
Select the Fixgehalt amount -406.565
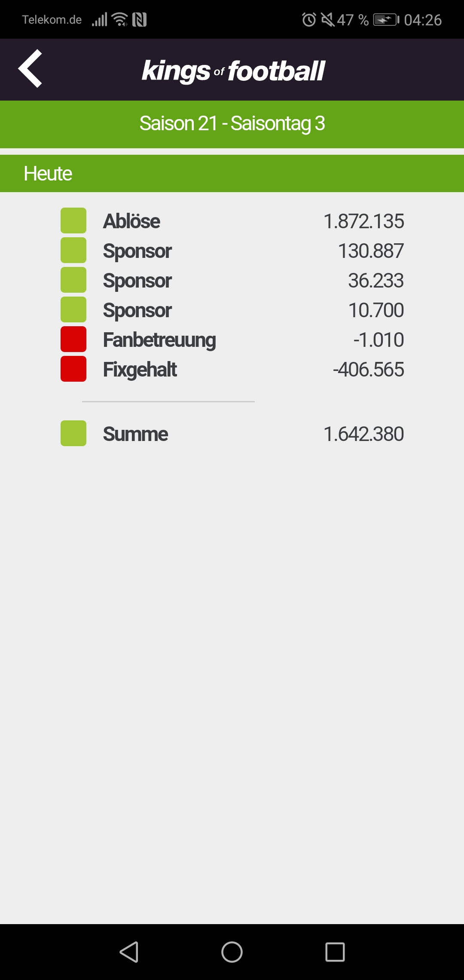tap(369, 370)
